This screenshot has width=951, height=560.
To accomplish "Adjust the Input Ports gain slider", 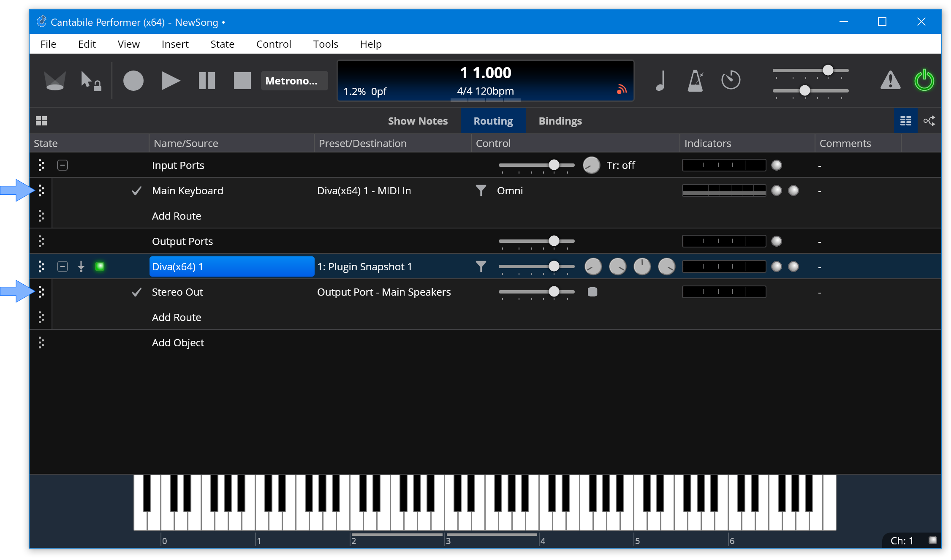I will pos(536,165).
